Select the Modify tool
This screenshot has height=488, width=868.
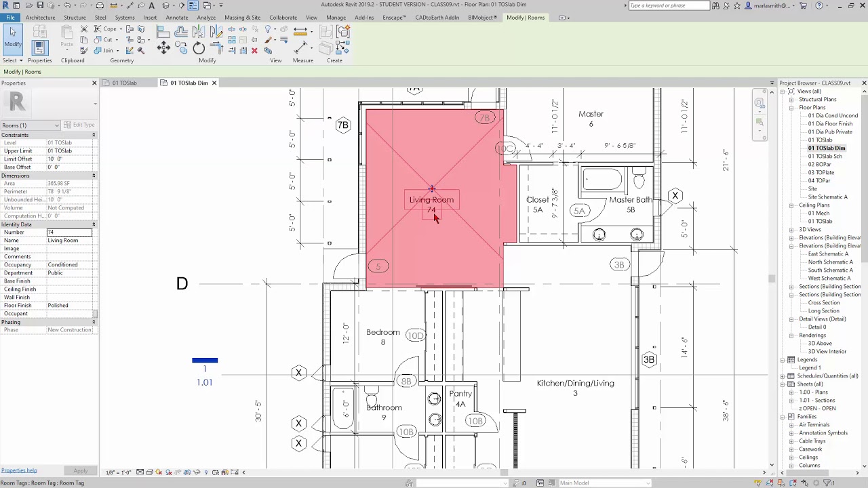click(13, 39)
